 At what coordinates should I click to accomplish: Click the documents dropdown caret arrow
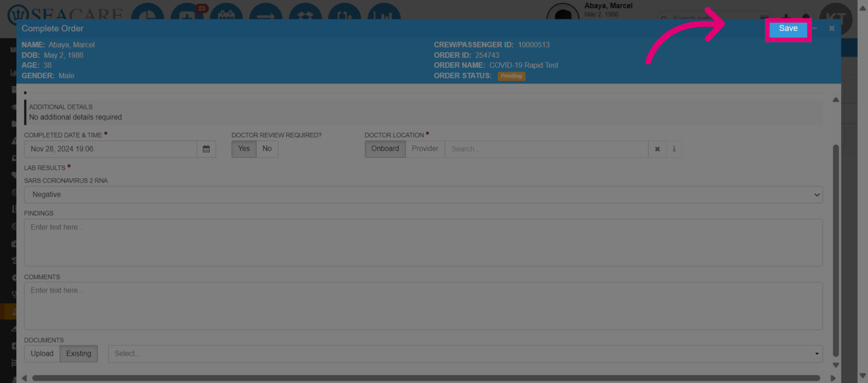tap(817, 354)
